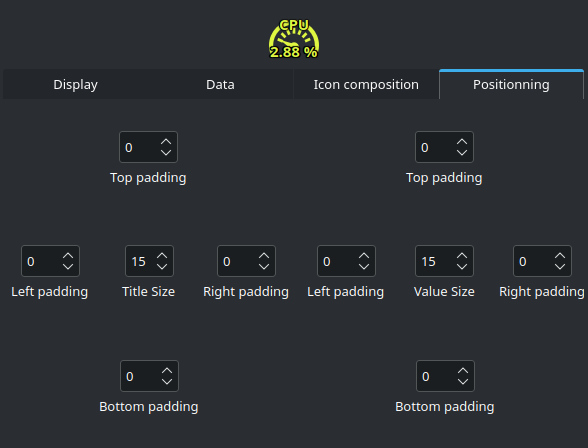Viewport: 588px width, 448px height.
Task: Increase title Top padding with up arrow
Action: (166, 142)
